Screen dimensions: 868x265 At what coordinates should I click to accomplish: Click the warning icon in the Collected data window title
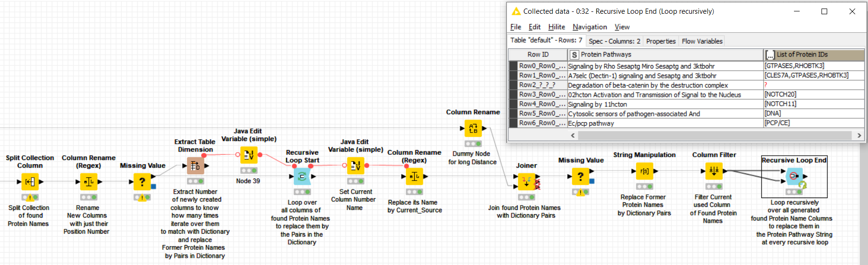click(x=516, y=11)
